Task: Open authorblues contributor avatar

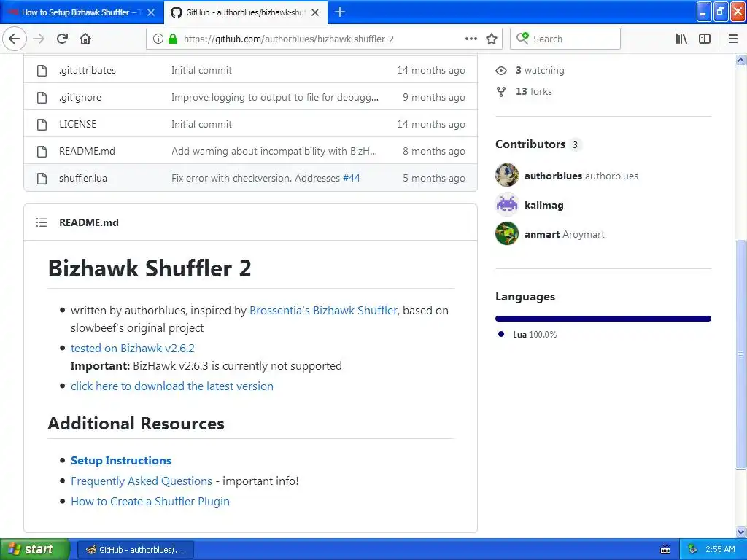Action: pyautogui.click(x=507, y=175)
